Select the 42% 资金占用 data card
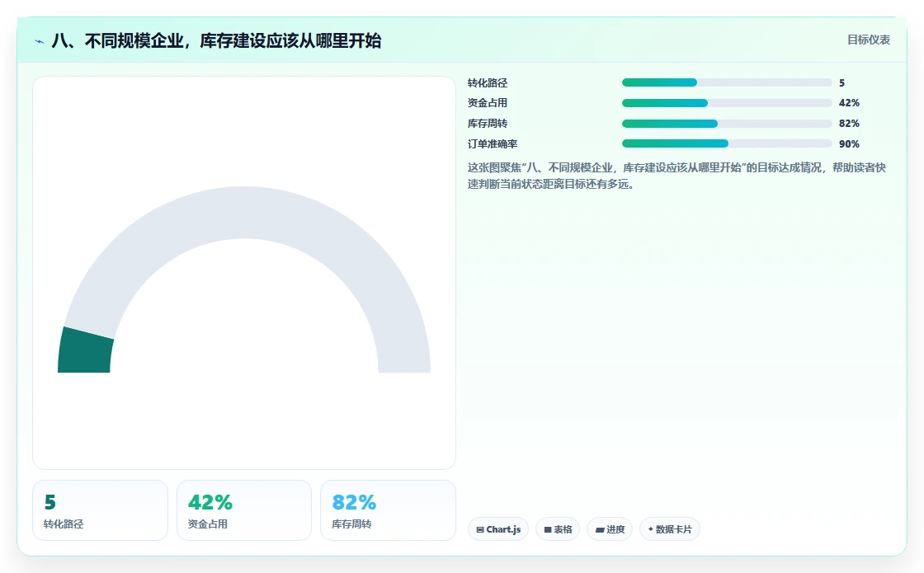Image resolution: width=924 pixels, height=573 pixels. [244, 510]
